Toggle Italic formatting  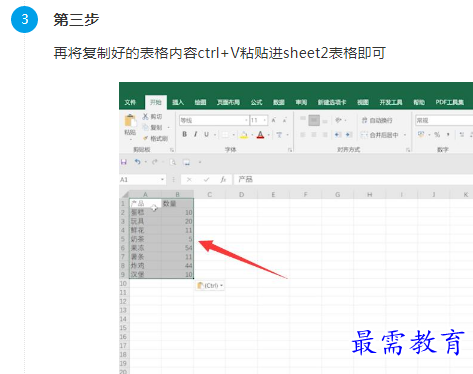tap(195, 134)
